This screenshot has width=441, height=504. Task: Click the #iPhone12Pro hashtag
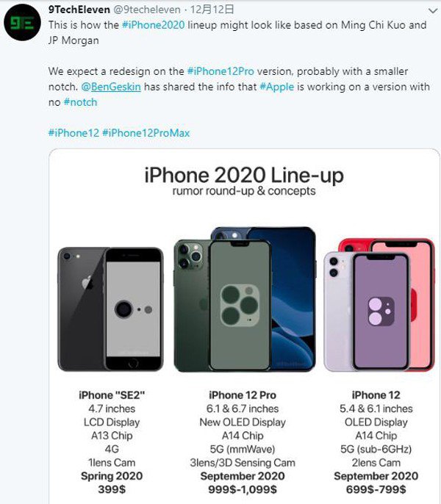tap(222, 71)
